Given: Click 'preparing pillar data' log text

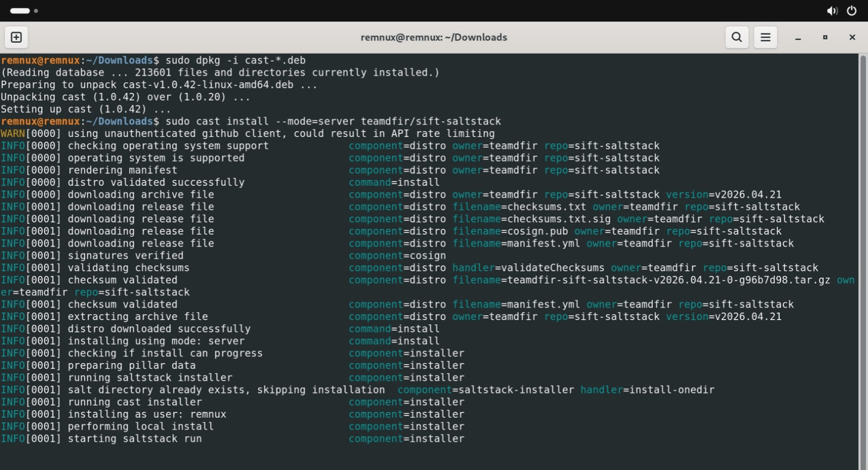Looking at the screenshot, I should tap(131, 366).
